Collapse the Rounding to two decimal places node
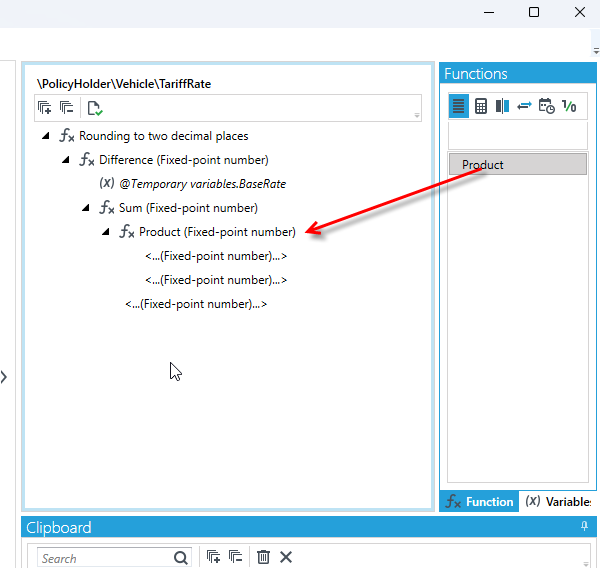Image resolution: width=600 pixels, height=568 pixels. pos(46,135)
